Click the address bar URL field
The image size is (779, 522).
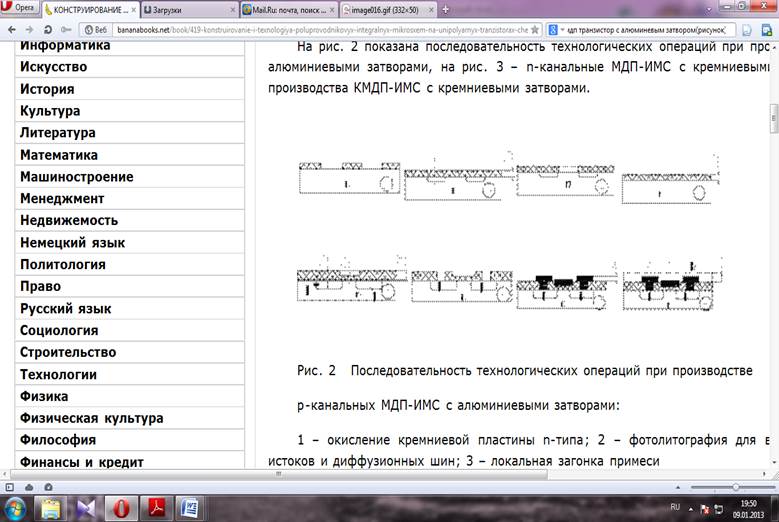pyautogui.click(x=322, y=30)
